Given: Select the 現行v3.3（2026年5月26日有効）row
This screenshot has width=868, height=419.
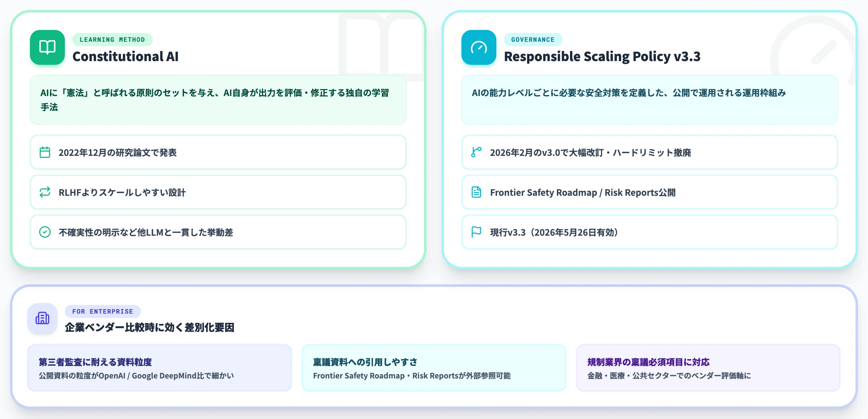Looking at the screenshot, I should pyautogui.click(x=649, y=232).
